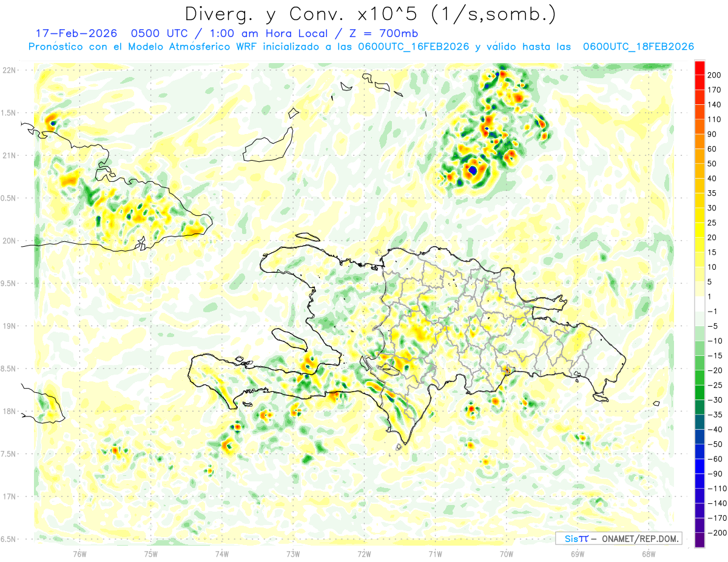Click the legend value 110 on the scale

(x=715, y=119)
